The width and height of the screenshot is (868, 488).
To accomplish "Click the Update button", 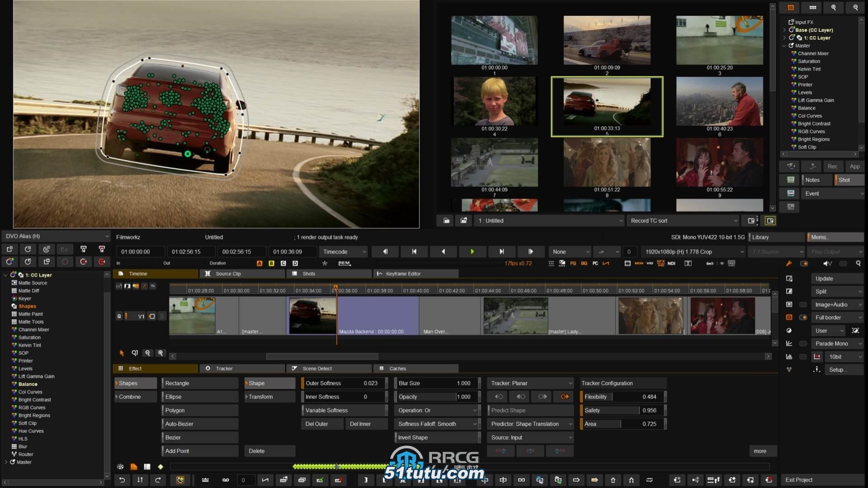I will click(x=836, y=279).
